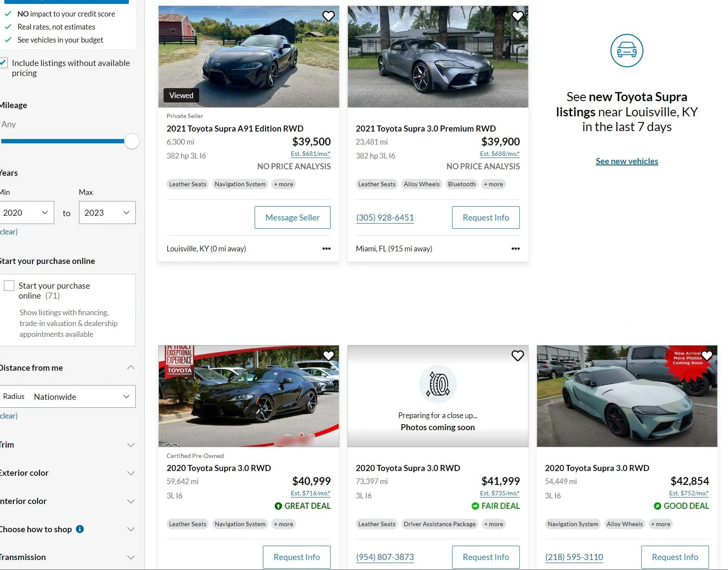Open more options for Louisville, KY listing
Image resolution: width=728 pixels, height=570 pixels.
point(326,249)
